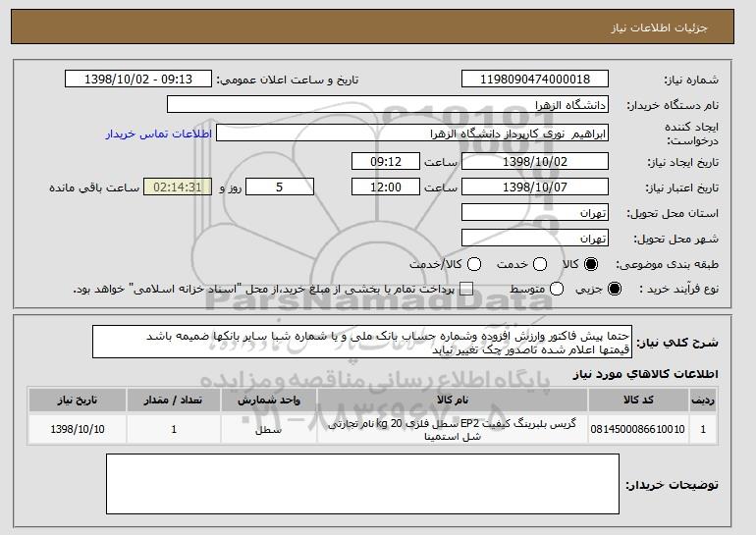Click the remaining days field showing 5
756x535 pixels.
click(x=280, y=187)
